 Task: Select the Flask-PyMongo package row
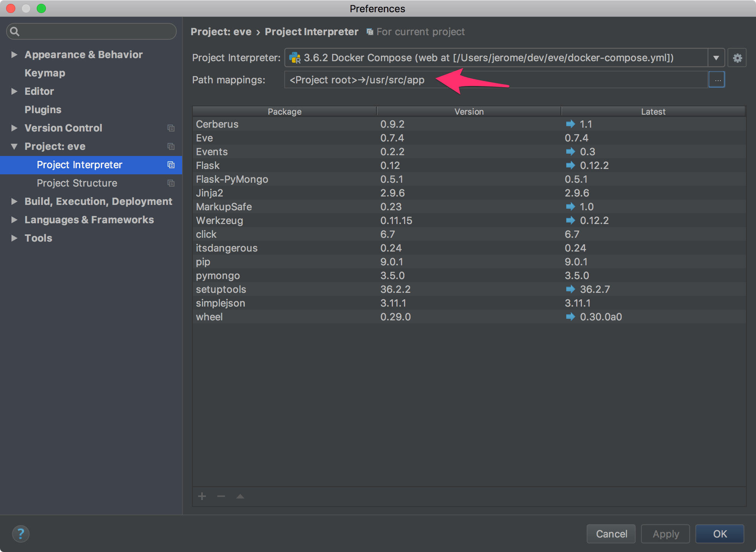(469, 179)
